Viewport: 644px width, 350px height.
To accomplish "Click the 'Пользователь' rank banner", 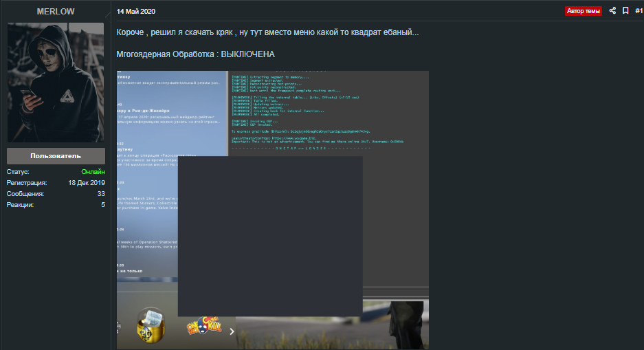I will [x=56, y=156].
